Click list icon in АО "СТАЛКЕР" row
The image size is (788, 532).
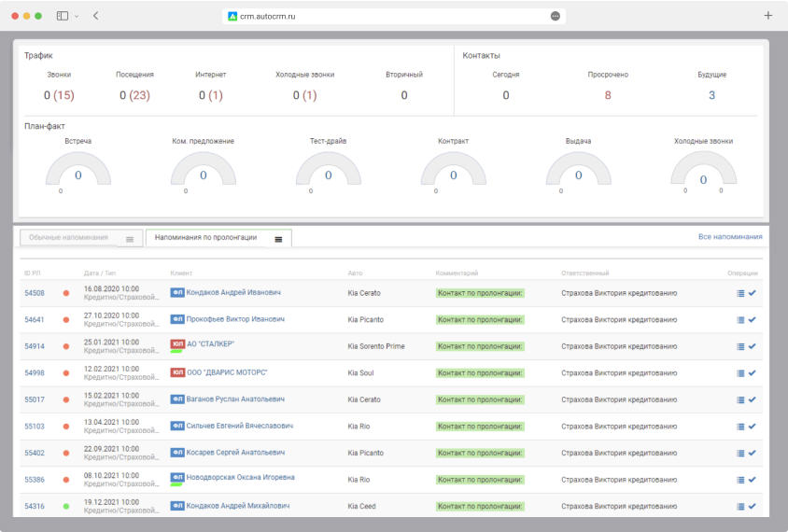pyautogui.click(x=740, y=346)
